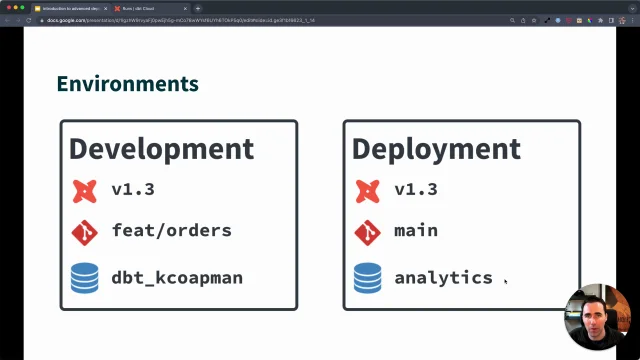640x360 pixels.
Task: Open the black diagonal extension icon
Action: [x=547, y=20]
